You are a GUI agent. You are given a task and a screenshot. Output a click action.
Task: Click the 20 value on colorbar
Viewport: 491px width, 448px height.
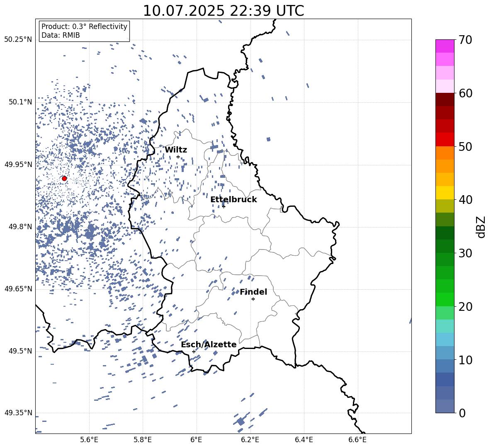pyautogui.click(x=465, y=307)
